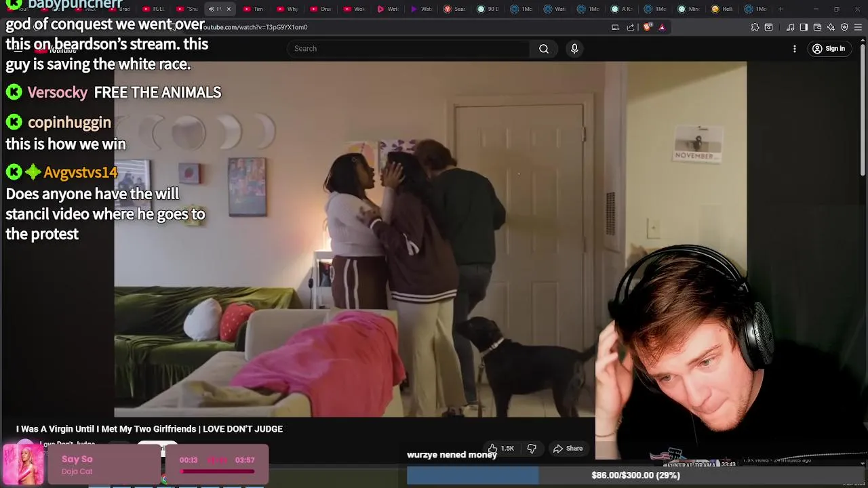Switch to the 'Mini' tab
Screen dimensions: 868x488
point(689,9)
